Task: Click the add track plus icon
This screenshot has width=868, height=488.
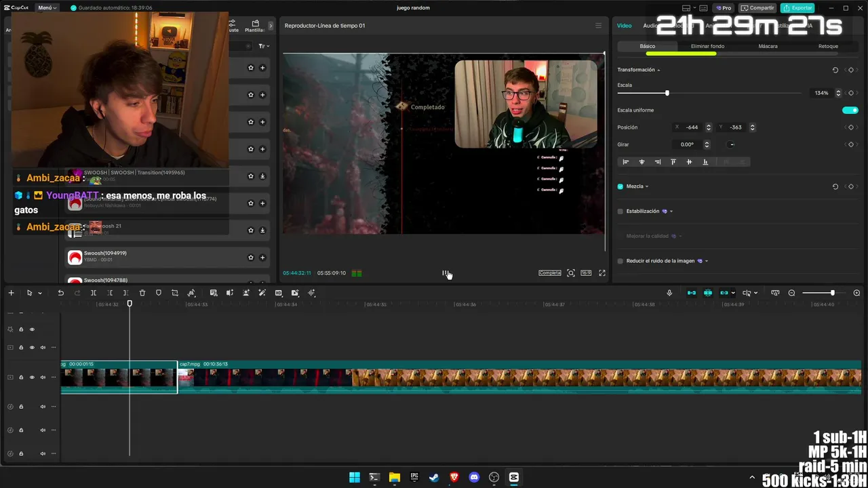Action: [11, 293]
